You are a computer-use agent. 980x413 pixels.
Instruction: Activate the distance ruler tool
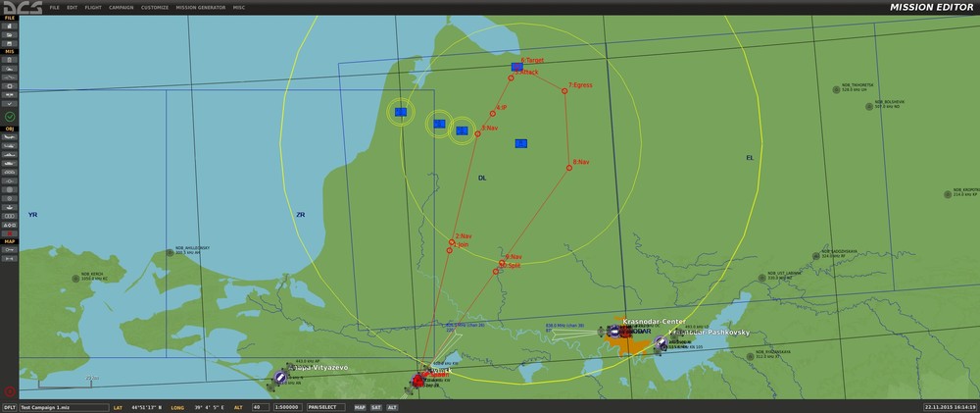click(x=10, y=258)
